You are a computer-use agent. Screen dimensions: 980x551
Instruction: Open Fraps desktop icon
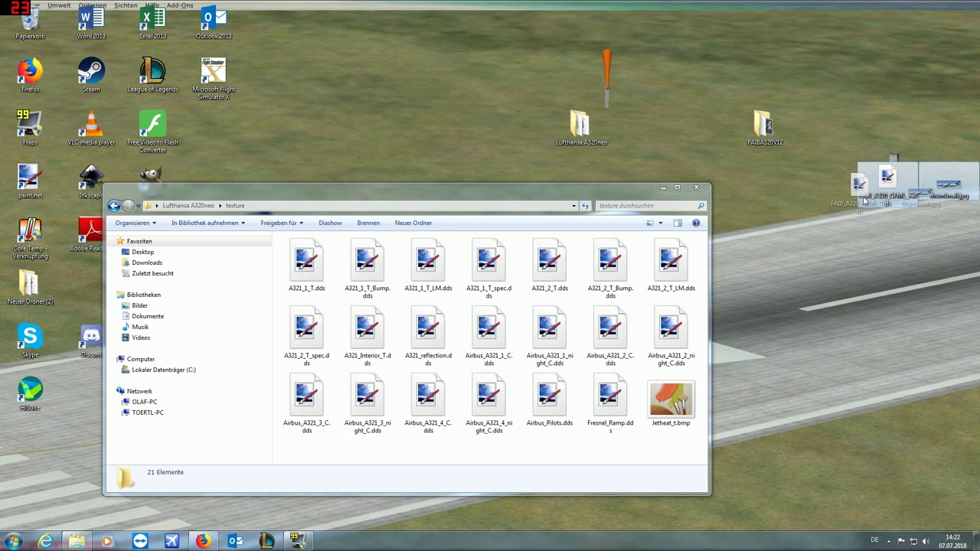(30, 128)
